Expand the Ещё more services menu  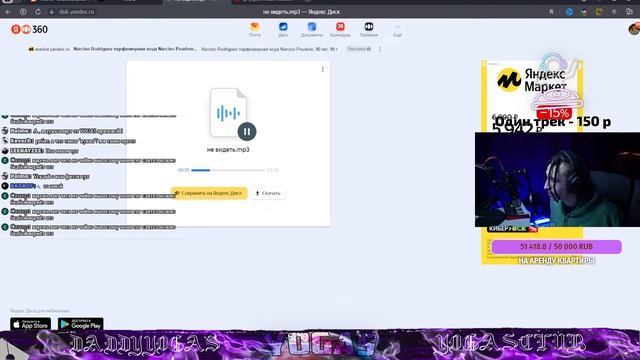click(x=397, y=31)
